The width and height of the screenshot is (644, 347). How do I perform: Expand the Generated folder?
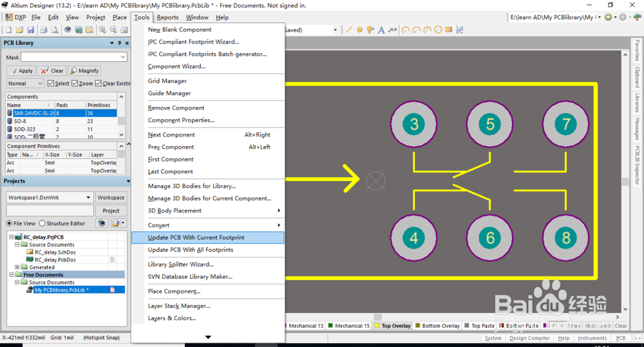pos(17,267)
